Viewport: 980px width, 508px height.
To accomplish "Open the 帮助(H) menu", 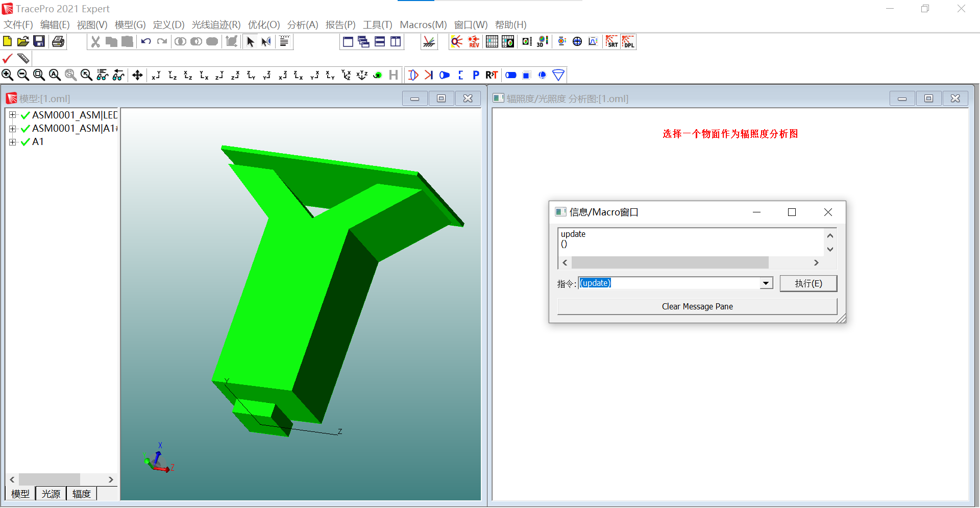I will (510, 25).
